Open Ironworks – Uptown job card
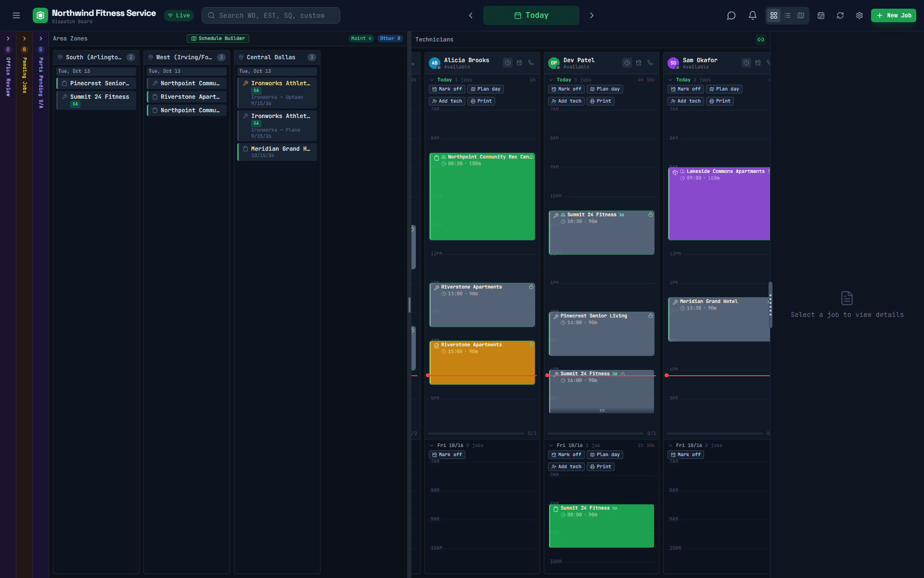 (x=277, y=93)
